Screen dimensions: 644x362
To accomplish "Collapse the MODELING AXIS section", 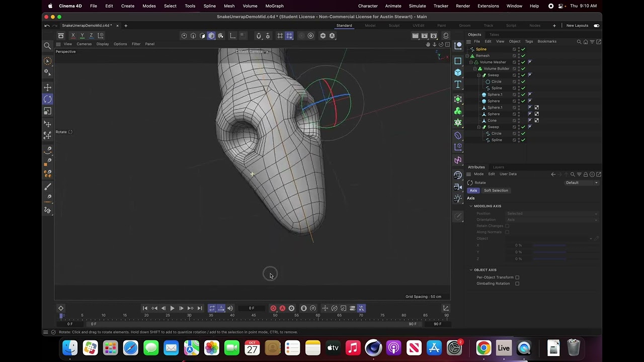I will [471, 206].
